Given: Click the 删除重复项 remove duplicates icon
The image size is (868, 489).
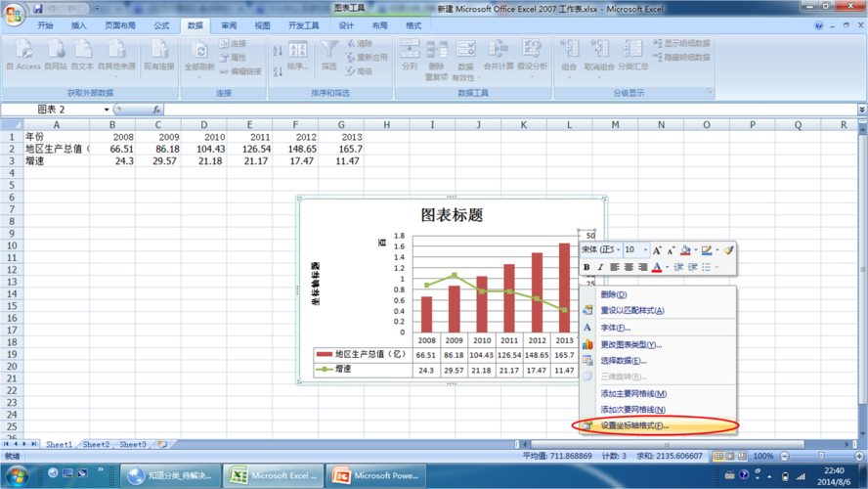Looking at the screenshot, I should tap(436, 60).
